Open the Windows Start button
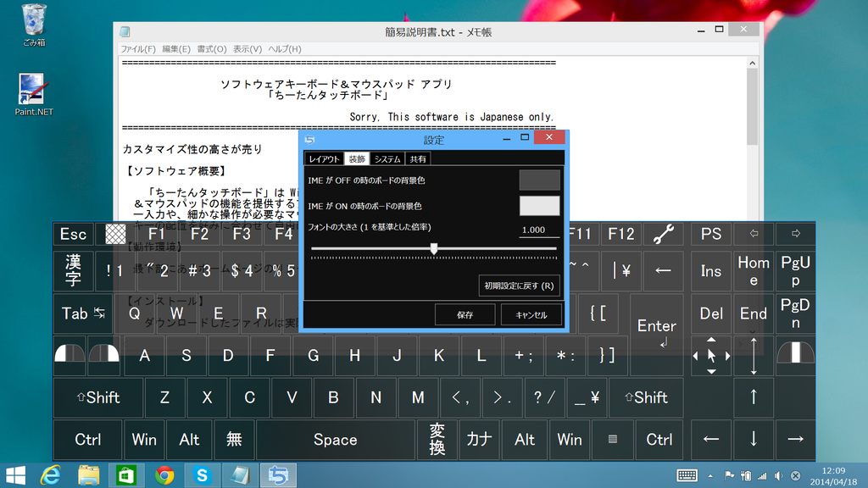Screen dimensions: 868x488 click(15, 475)
